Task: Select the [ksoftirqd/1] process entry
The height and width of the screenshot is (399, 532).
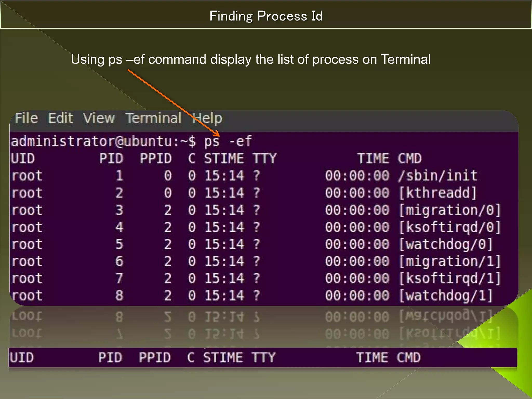Action: 449,279
